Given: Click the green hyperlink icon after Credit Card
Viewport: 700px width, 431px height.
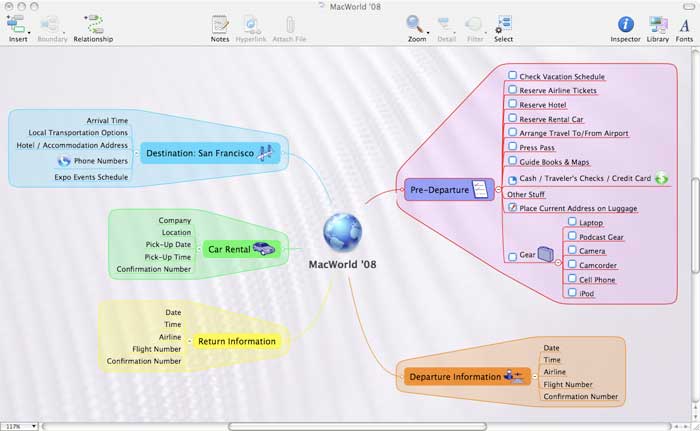Looking at the screenshot, I should click(662, 178).
